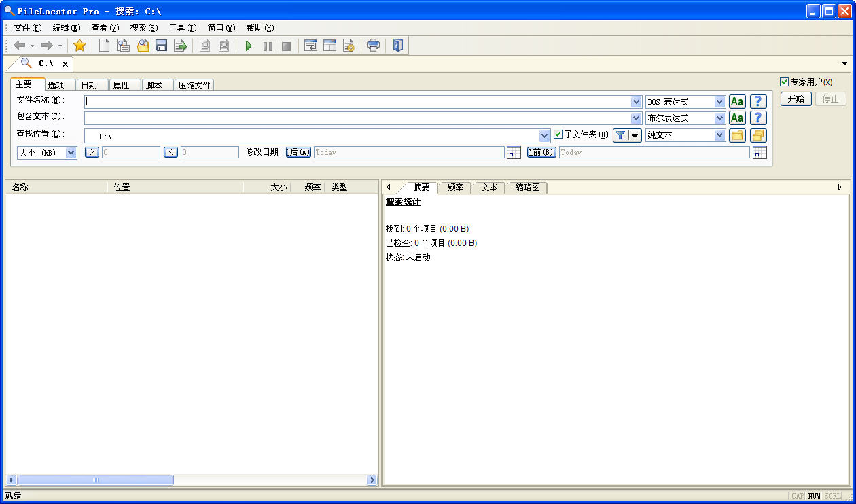Close the C:\ search tab
Image resolution: width=856 pixels, height=504 pixels.
click(x=65, y=64)
